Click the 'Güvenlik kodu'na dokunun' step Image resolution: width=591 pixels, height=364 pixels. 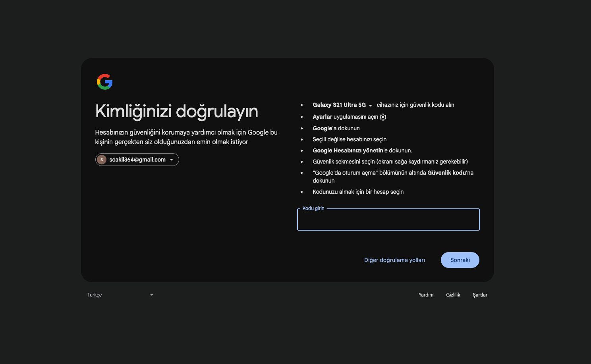pos(393,177)
